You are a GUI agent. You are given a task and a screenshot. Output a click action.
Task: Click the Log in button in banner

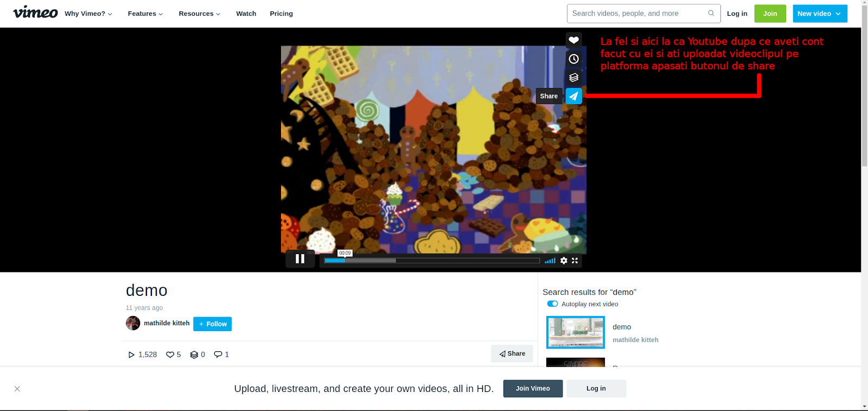[x=596, y=389]
